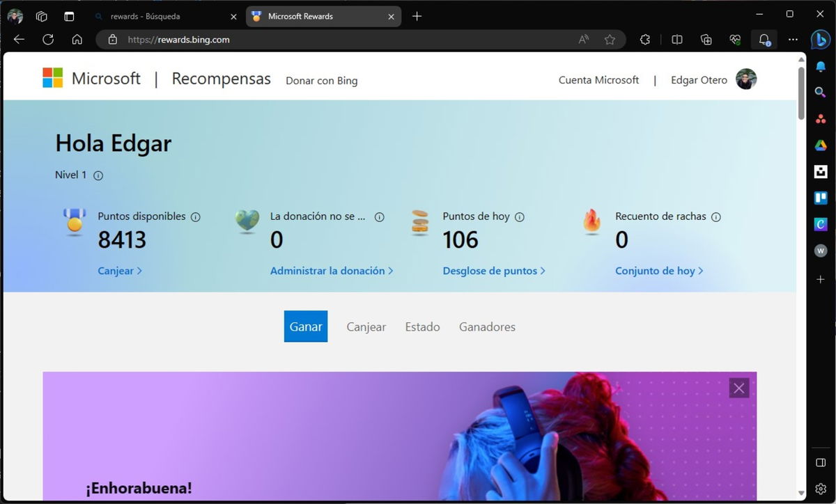This screenshot has height=504, width=836.
Task: Launch Browser essentials heart-pulse icon
Action: tap(735, 40)
